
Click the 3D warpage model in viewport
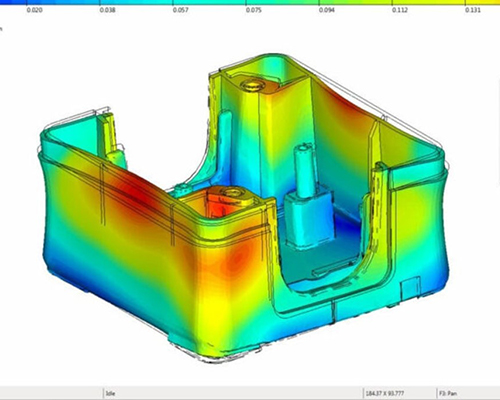(243, 208)
